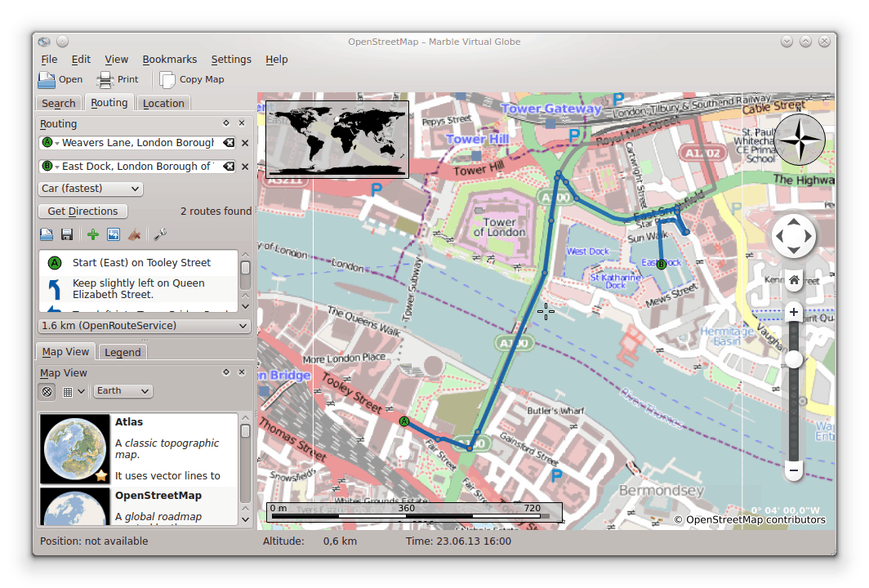Reverse the route with the blue arrows icon
869x588 pixels.
(x=114, y=235)
